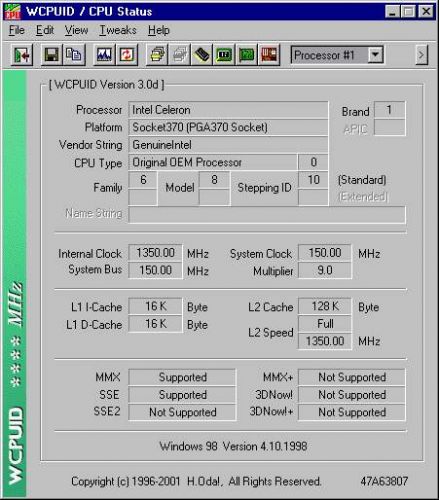Viewport: 439px width, 500px height.
Task: Click the SSE2 Not Supported field
Action: click(182, 412)
